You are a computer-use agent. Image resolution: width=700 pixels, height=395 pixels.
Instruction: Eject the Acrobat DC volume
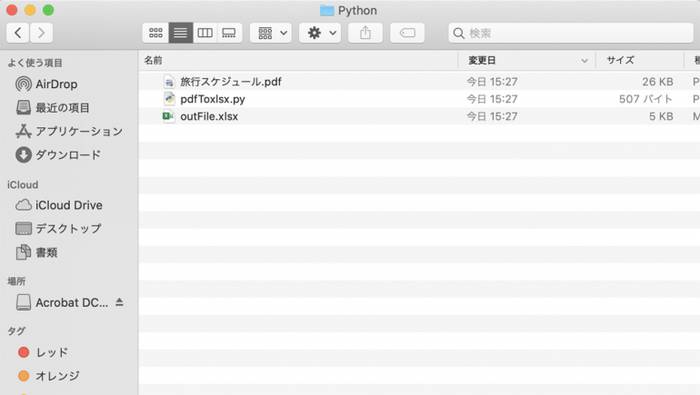119,302
